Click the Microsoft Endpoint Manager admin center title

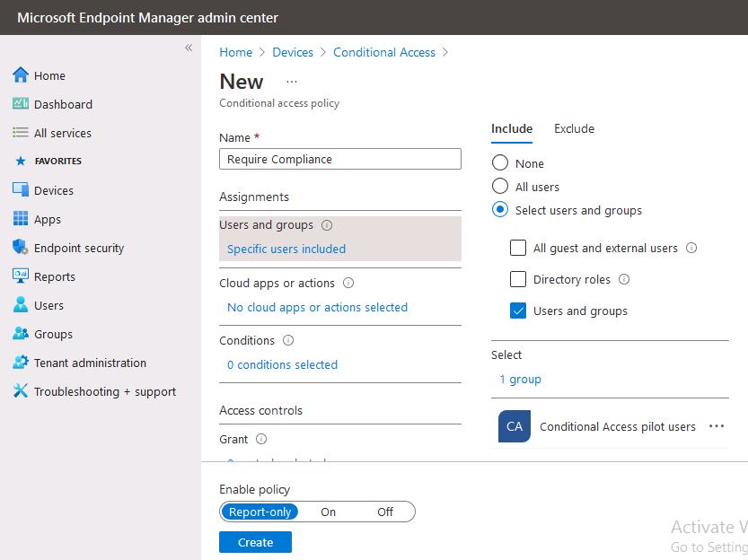click(148, 18)
